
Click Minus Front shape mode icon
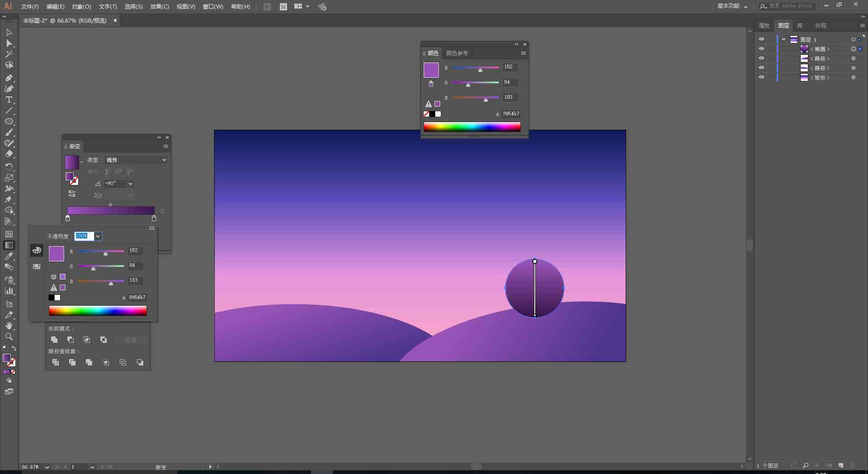[x=71, y=340]
